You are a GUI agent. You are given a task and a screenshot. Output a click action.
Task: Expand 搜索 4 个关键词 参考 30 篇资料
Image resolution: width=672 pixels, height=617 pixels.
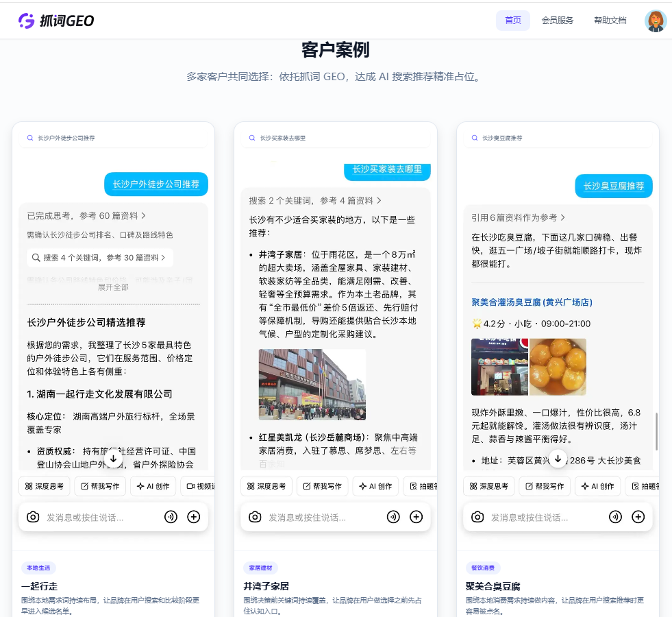100,258
